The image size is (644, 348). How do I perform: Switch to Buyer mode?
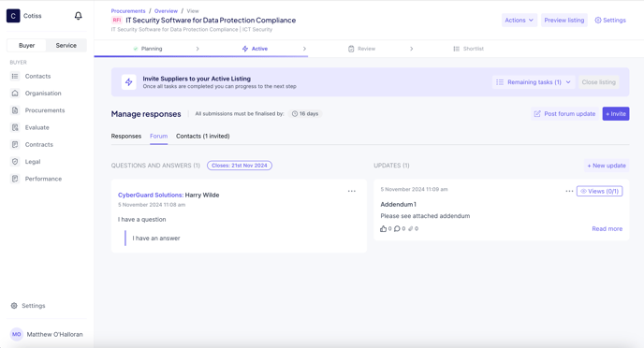tap(27, 46)
